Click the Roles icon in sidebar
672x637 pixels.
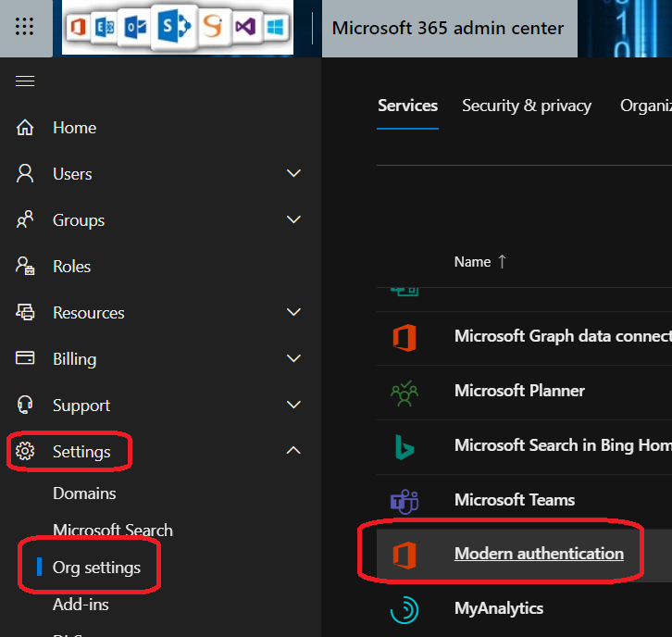(x=25, y=267)
